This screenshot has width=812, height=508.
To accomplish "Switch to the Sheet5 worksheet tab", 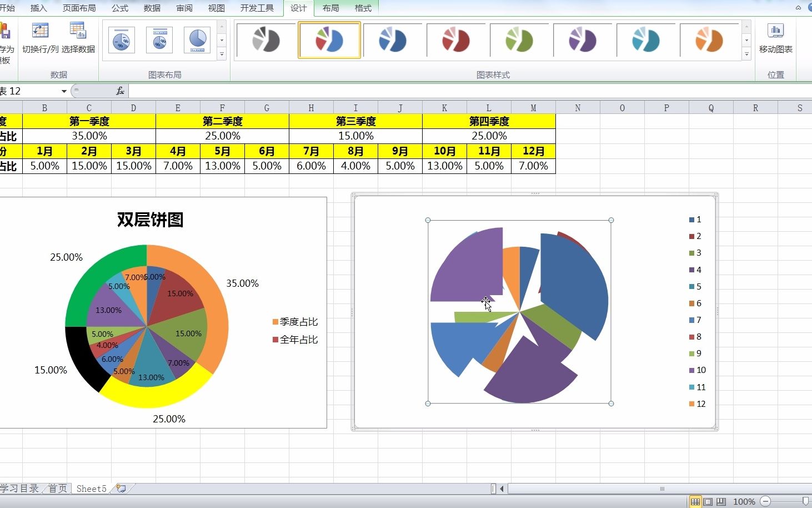I will click(91, 489).
